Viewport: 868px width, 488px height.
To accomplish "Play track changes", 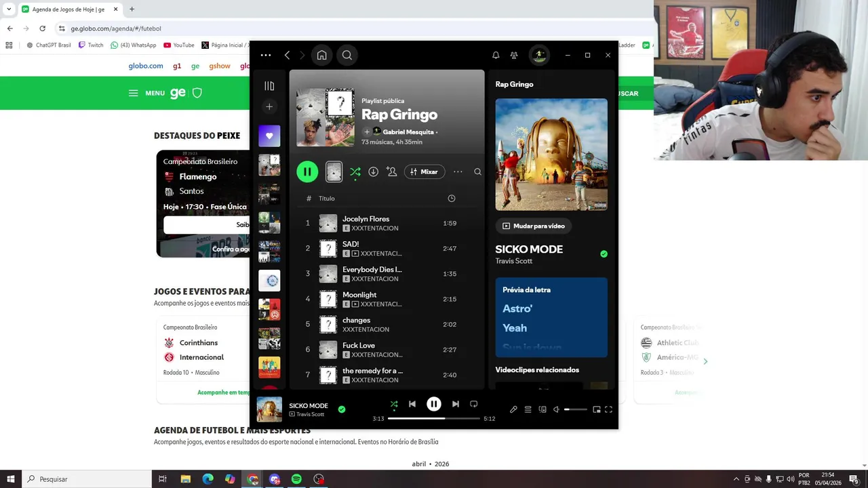I will [387, 324].
